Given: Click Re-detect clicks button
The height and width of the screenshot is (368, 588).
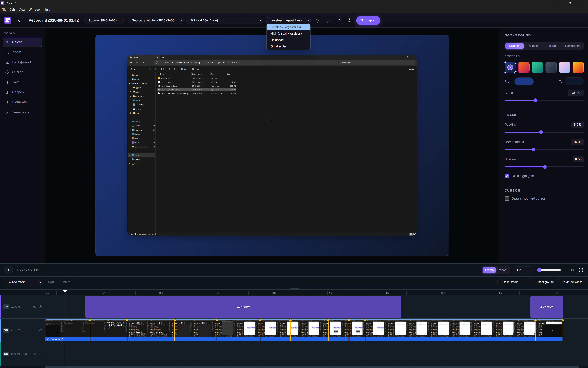Looking at the screenshot, I should tap(572, 282).
